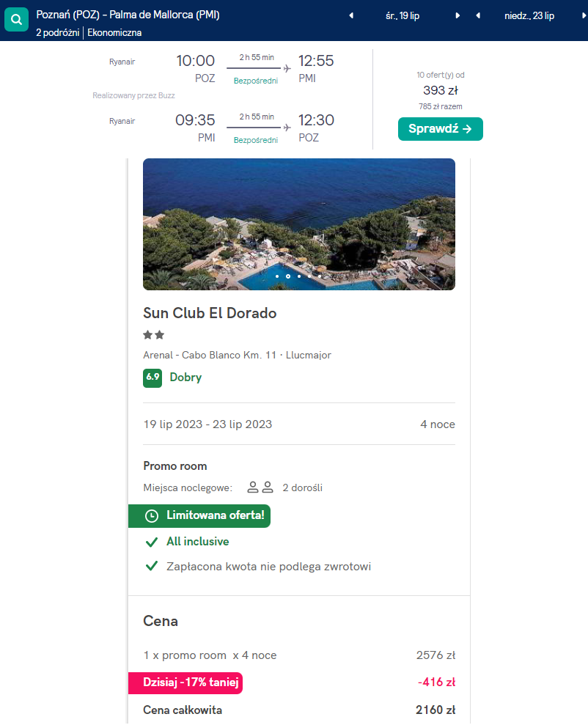The height and width of the screenshot is (725, 588).
Task: Go to previous departure date arrow
Action: (351, 15)
